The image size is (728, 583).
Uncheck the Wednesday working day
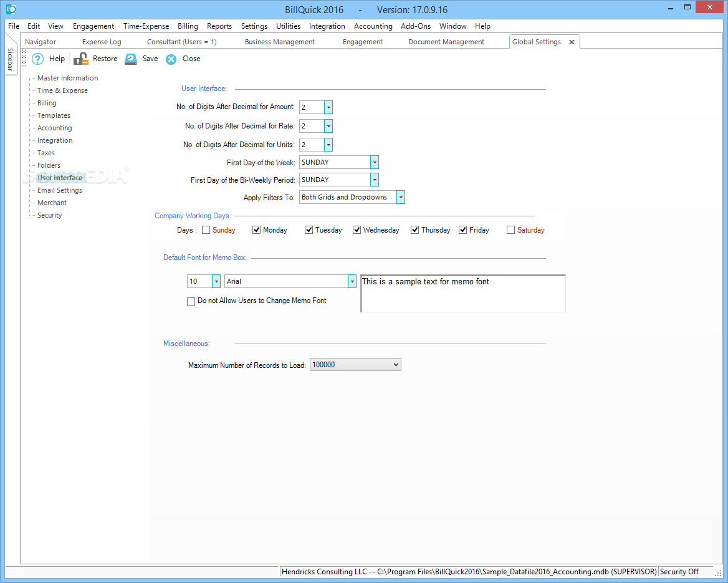click(x=357, y=230)
